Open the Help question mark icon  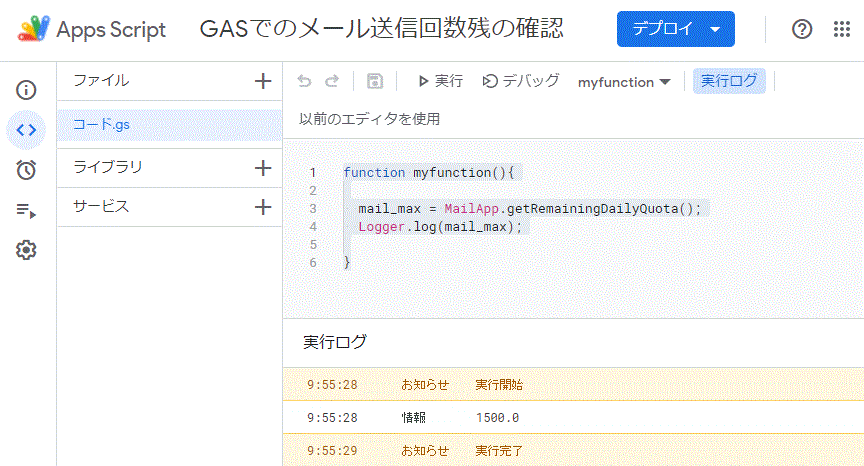(802, 29)
